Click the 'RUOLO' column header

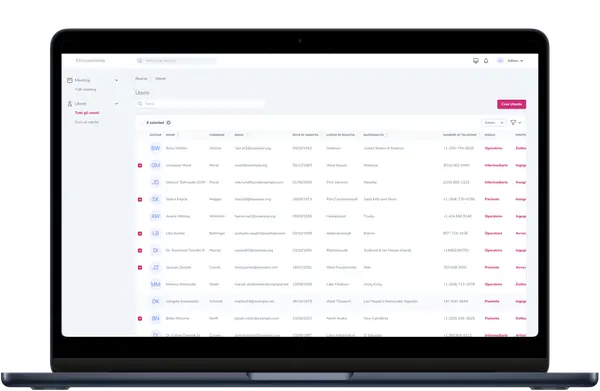pos(490,135)
